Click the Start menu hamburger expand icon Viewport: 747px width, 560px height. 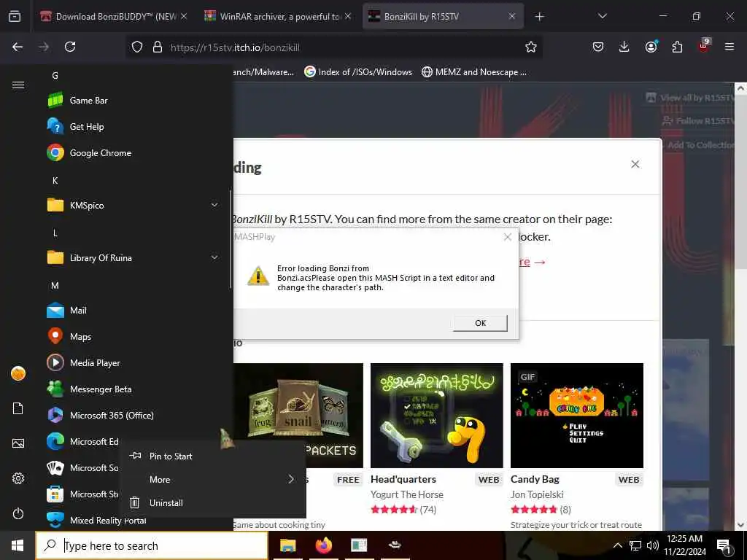tap(18, 85)
